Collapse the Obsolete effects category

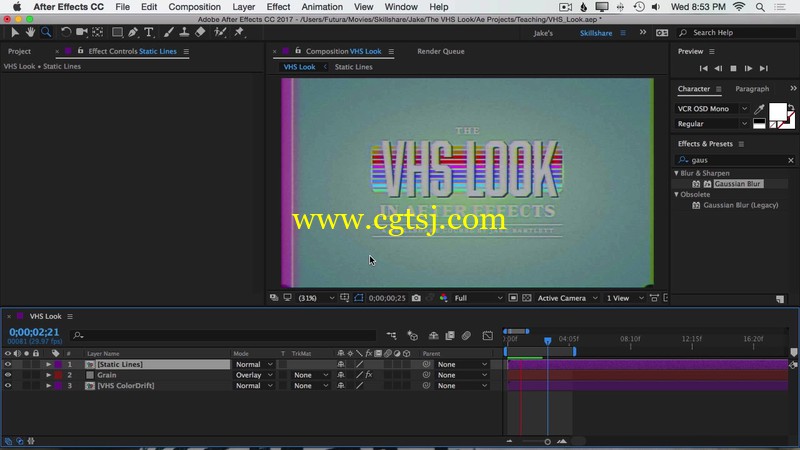(x=677, y=194)
